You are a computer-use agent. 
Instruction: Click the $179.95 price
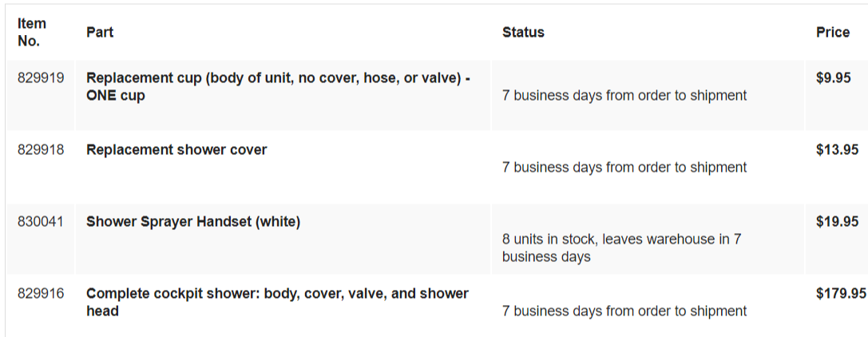point(840,293)
